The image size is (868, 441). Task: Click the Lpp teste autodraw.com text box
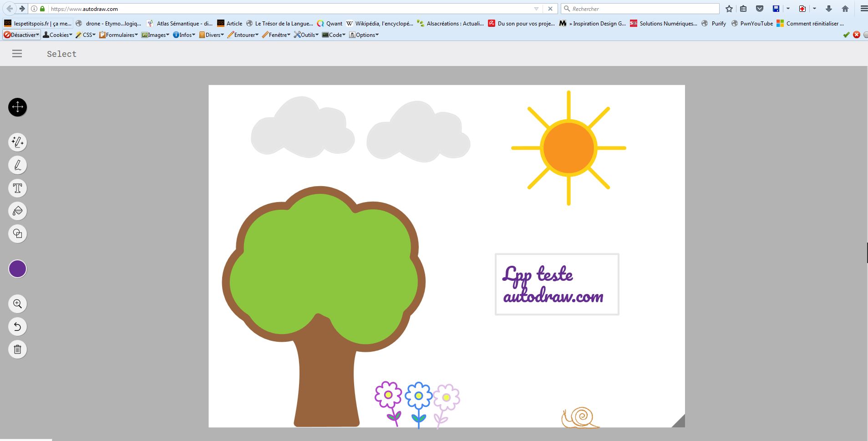tap(557, 284)
